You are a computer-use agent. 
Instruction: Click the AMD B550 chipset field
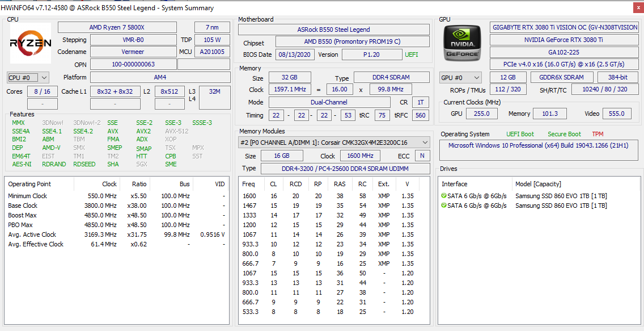coord(352,41)
